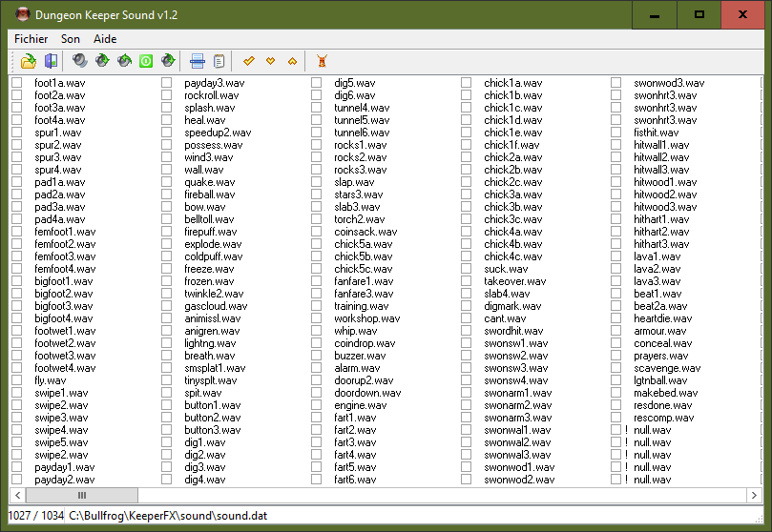Click the speedup2.wav entry
Screen dimensions: 772x532
[218, 133]
